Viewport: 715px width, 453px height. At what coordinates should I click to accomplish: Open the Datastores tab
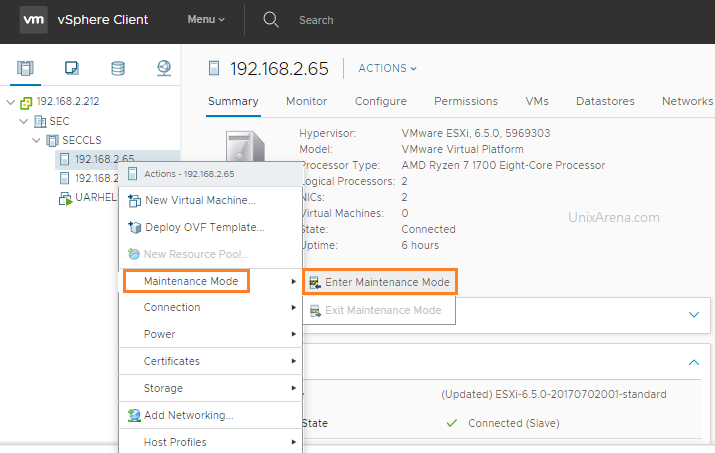pos(605,101)
